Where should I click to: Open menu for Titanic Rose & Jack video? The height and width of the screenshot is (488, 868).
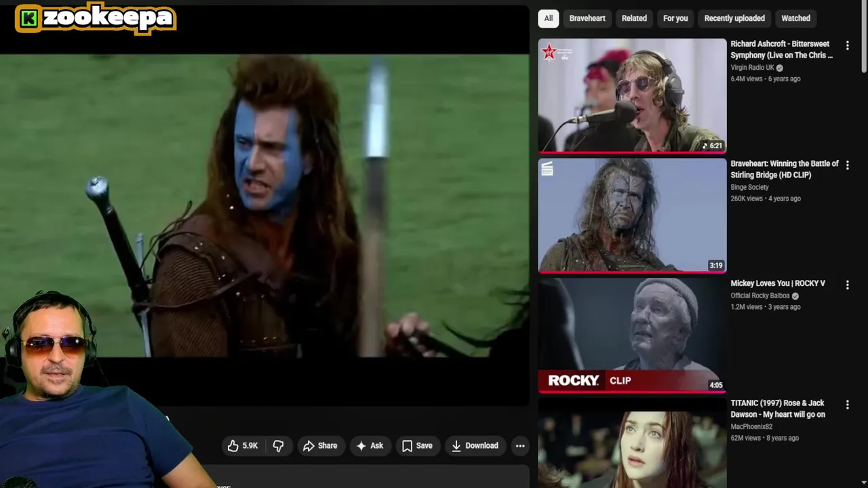point(847,405)
